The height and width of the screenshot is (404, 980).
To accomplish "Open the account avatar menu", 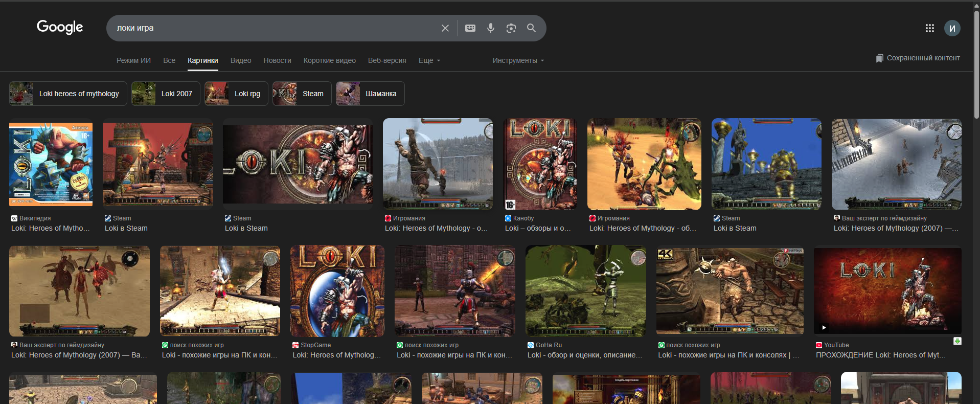I will pos(952,28).
